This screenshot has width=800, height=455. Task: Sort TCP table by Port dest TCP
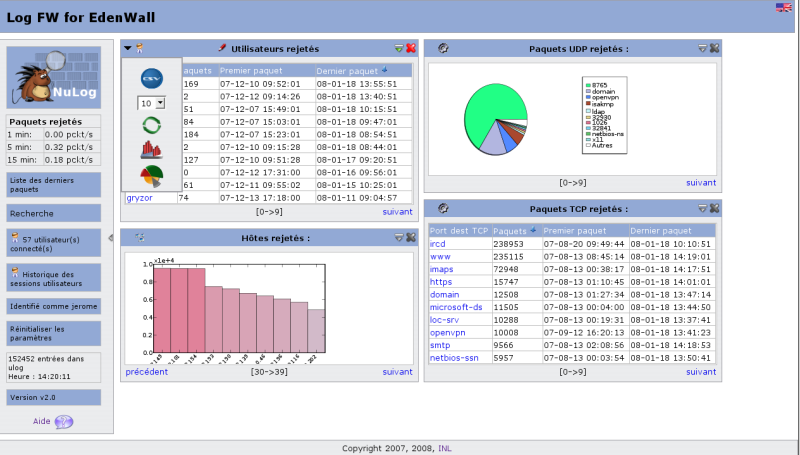[459, 231]
